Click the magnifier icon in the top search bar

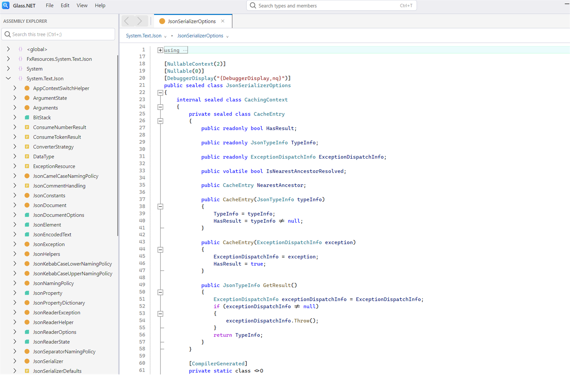tap(253, 6)
